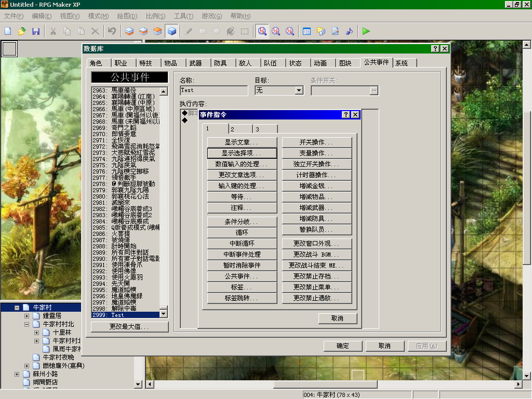The height and width of the screenshot is (399, 532).
Task: Select the Layer 2 map icon
Action: click(143, 31)
